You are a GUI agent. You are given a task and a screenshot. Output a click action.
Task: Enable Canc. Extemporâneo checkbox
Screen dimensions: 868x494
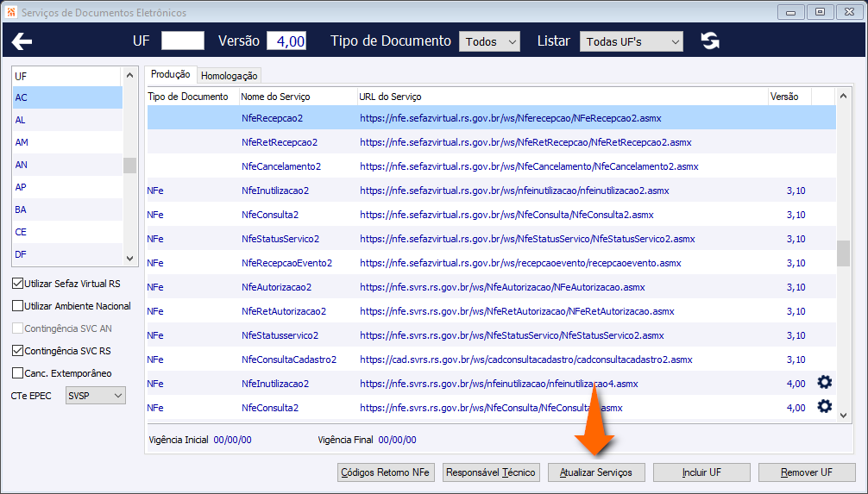18,373
